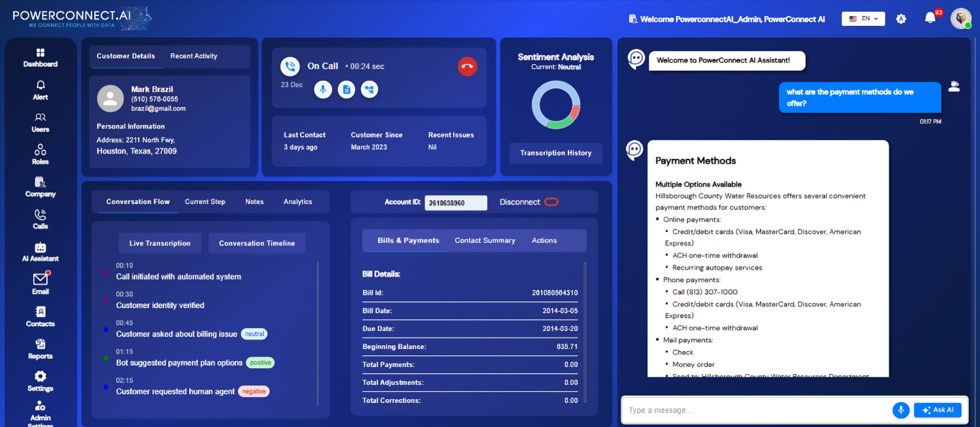Open the Calls sidebar item

[x=40, y=219]
